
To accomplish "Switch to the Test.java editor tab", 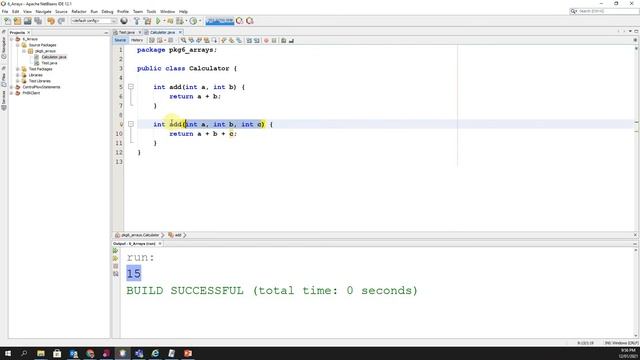I will (x=127, y=32).
